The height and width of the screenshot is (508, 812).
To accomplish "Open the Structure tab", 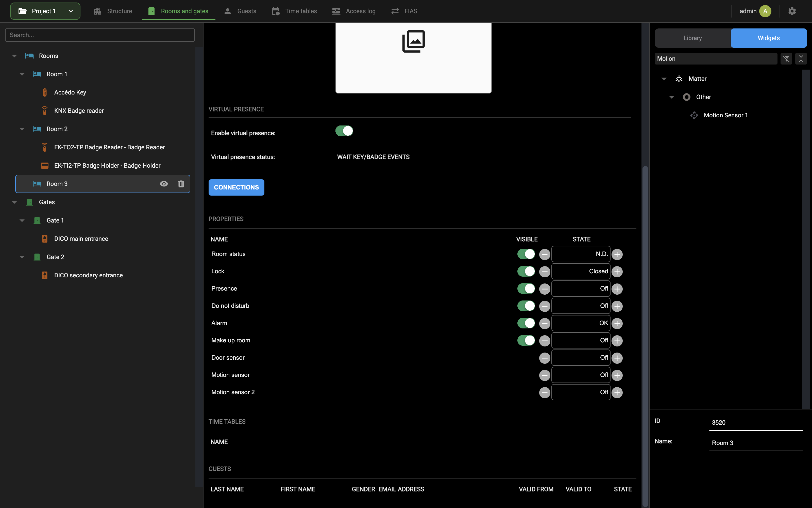I will click(x=113, y=11).
